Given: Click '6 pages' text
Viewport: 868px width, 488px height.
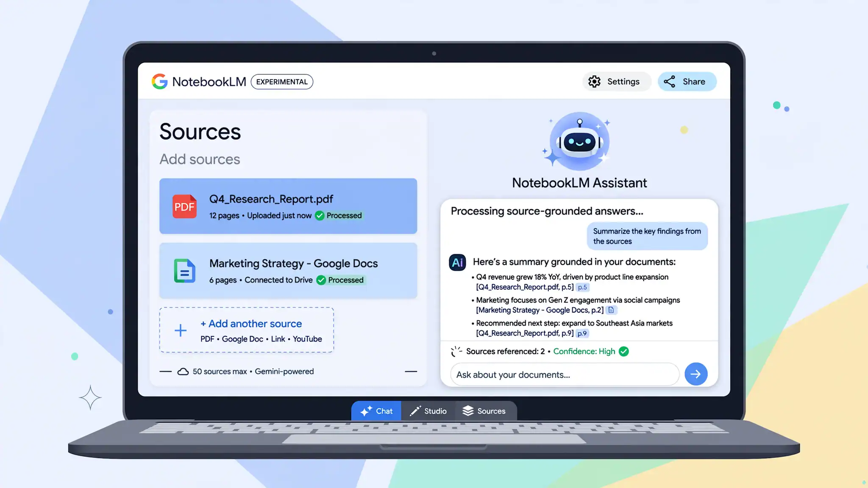Looking at the screenshot, I should tap(223, 280).
